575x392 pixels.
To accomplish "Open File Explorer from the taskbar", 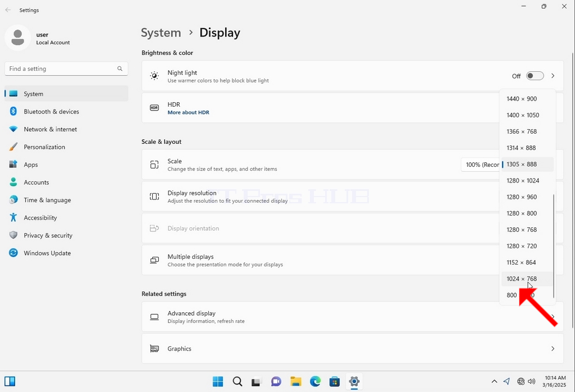I will pyautogui.click(x=295, y=382).
